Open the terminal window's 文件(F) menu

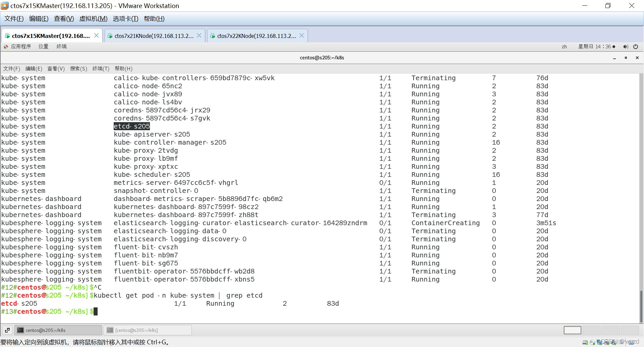pyautogui.click(x=12, y=69)
